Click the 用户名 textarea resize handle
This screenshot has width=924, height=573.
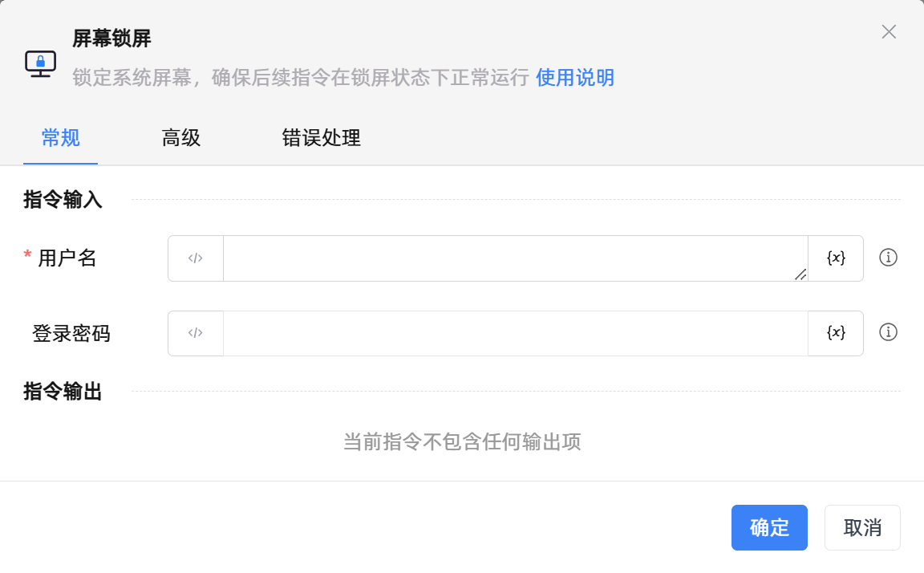click(800, 274)
